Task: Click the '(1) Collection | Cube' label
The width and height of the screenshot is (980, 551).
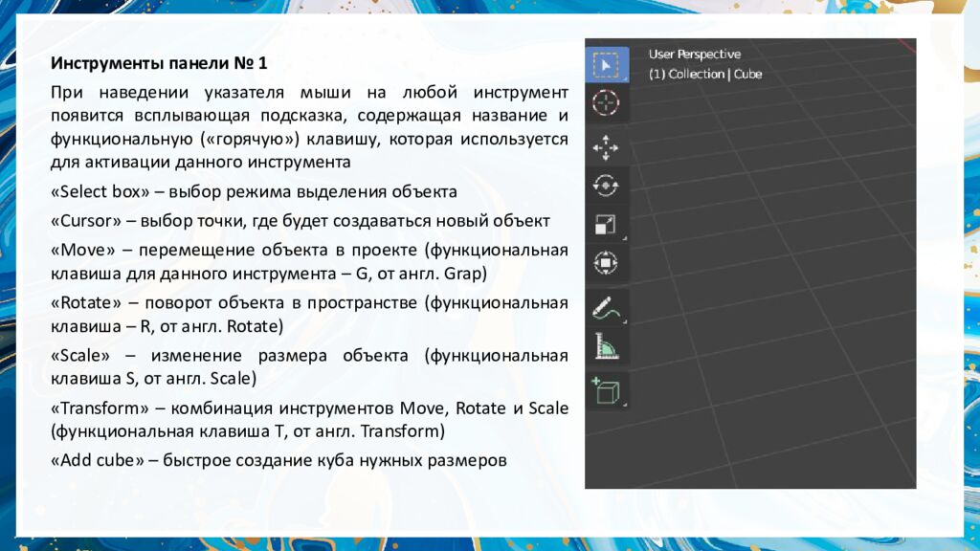Action: (705, 74)
